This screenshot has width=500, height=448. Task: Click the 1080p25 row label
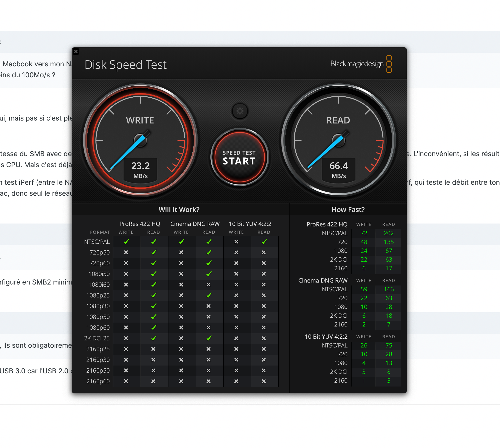(x=98, y=295)
